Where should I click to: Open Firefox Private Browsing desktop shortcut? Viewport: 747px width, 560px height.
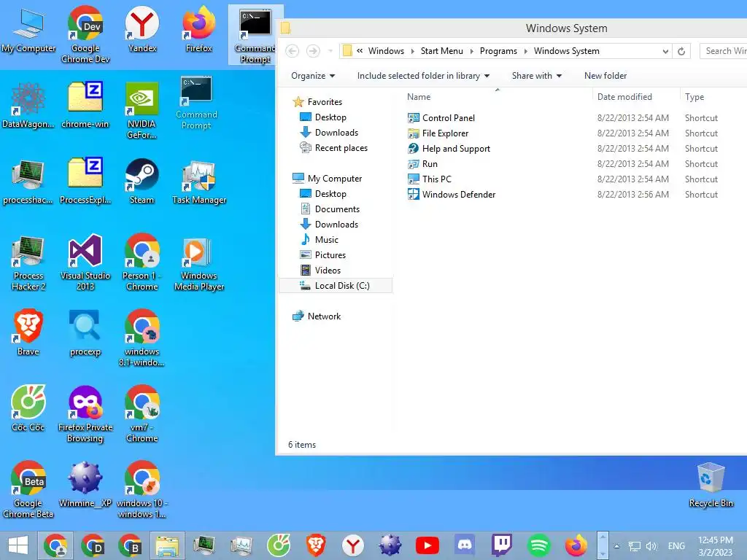85,413
